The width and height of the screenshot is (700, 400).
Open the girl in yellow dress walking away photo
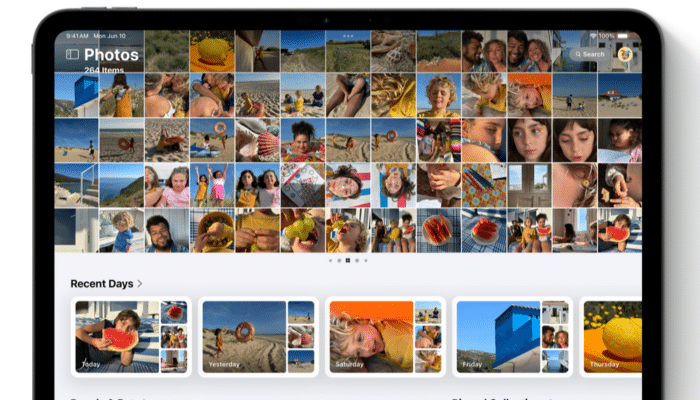121,95
